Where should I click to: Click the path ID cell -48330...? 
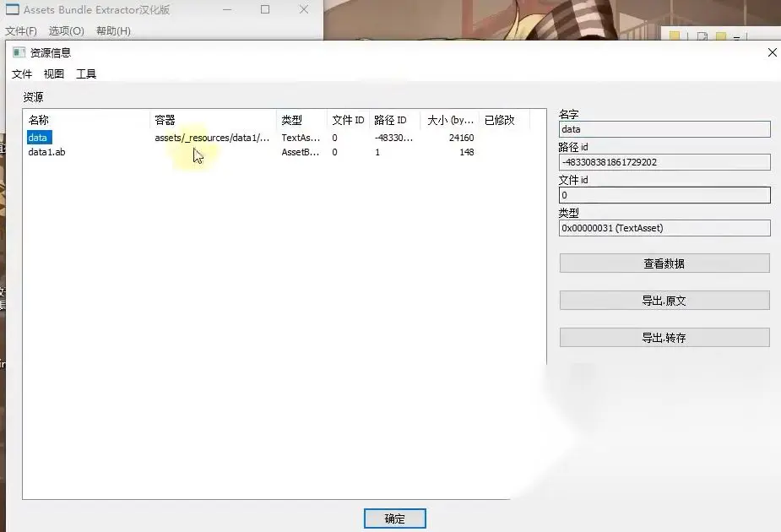tap(393, 138)
